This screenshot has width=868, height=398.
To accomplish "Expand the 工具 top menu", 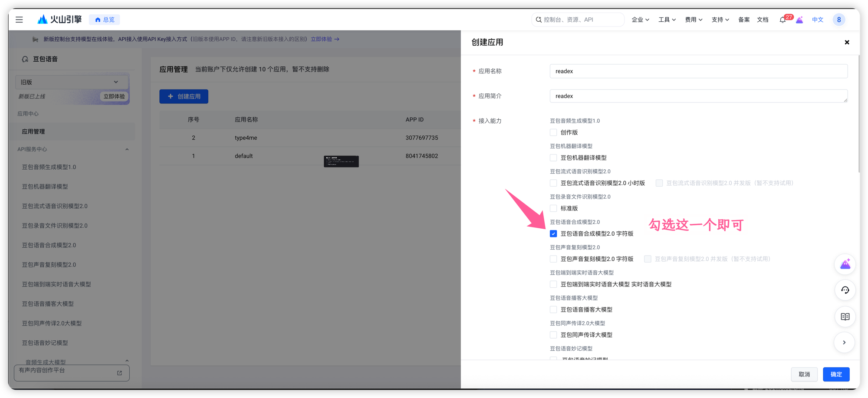I will (667, 20).
